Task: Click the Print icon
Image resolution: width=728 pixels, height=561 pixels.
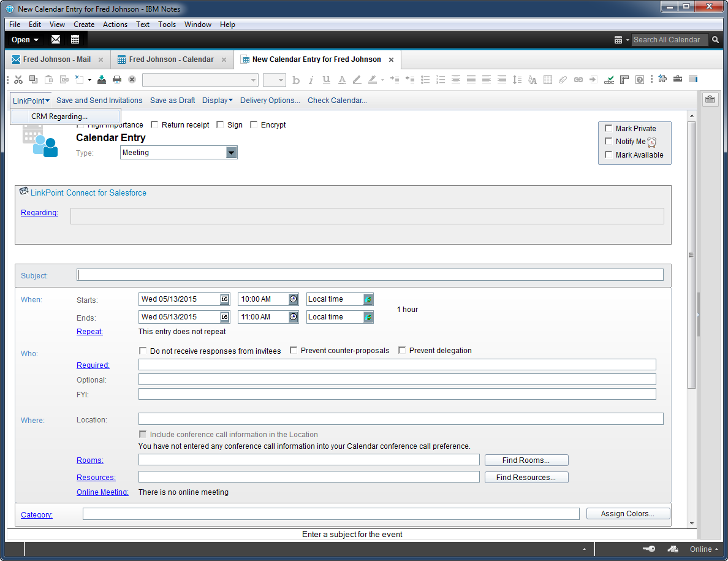Action: (x=117, y=80)
